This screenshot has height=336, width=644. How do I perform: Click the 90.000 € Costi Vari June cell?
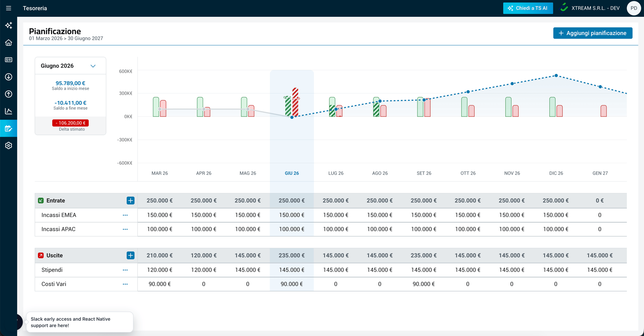point(292,284)
